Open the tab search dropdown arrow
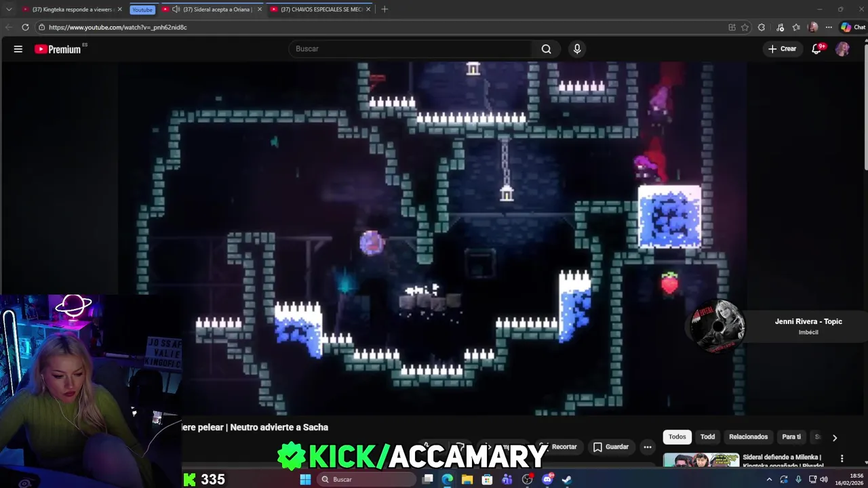The height and width of the screenshot is (488, 868). point(9,9)
